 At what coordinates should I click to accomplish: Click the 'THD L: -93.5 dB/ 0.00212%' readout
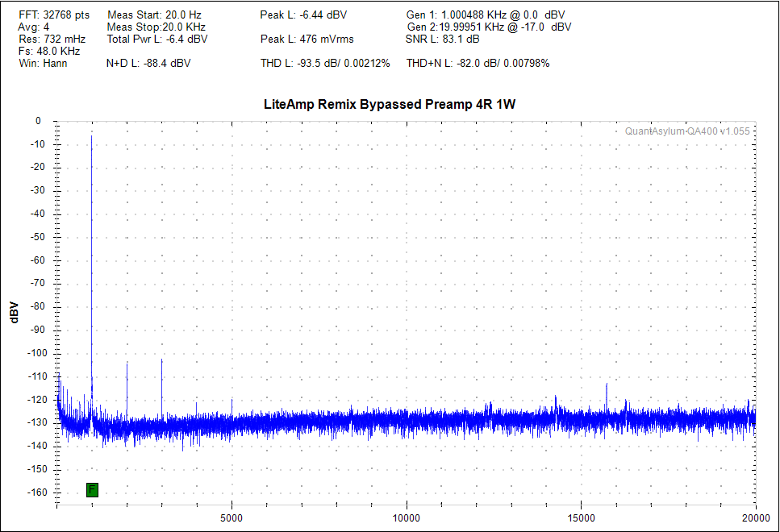(x=325, y=63)
